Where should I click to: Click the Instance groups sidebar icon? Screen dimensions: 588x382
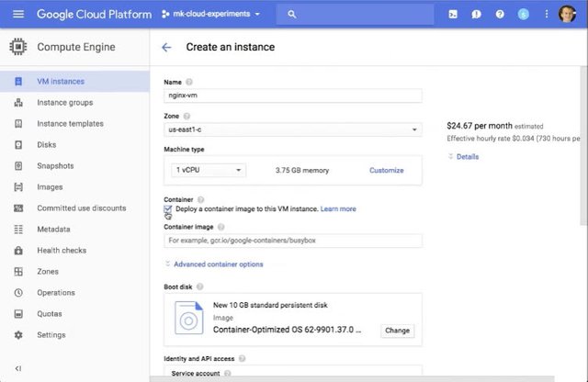point(18,102)
